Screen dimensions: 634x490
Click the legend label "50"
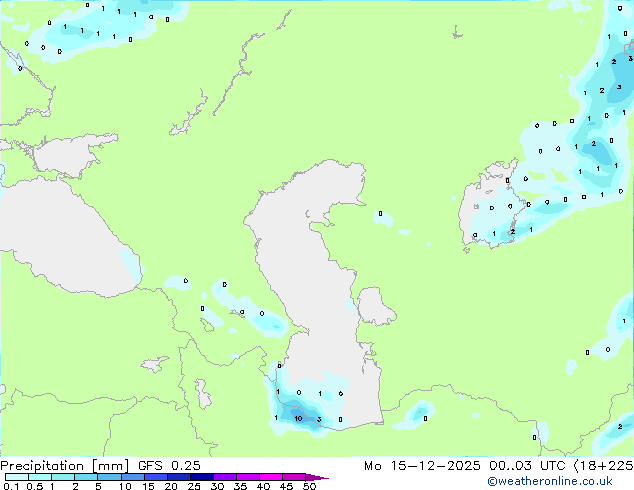click(310, 486)
